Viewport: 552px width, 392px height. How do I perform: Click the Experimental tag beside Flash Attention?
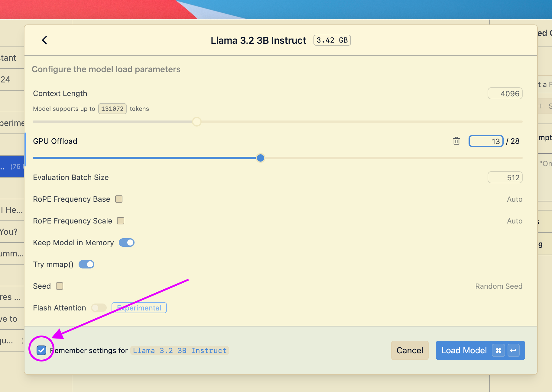tap(139, 308)
